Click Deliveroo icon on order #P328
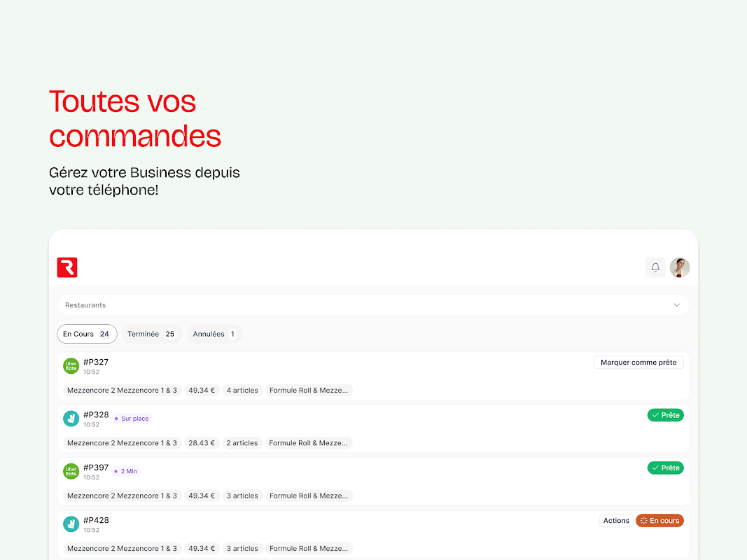This screenshot has height=560, width=747. (71, 419)
